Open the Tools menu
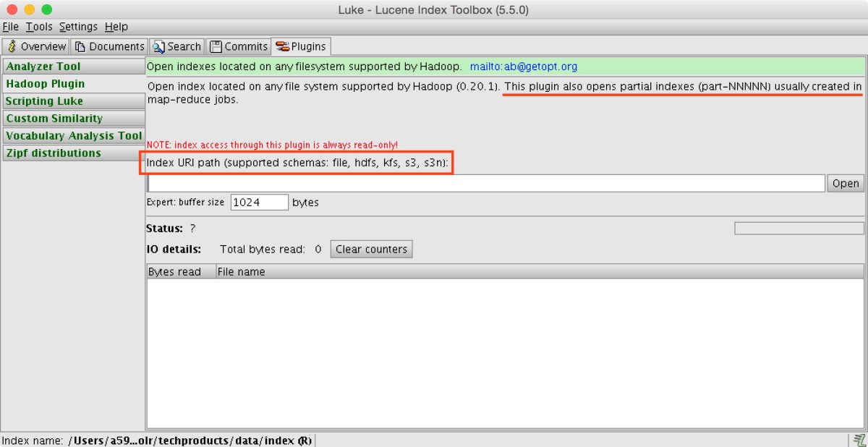Screen dimensions: 868x447 39,27
